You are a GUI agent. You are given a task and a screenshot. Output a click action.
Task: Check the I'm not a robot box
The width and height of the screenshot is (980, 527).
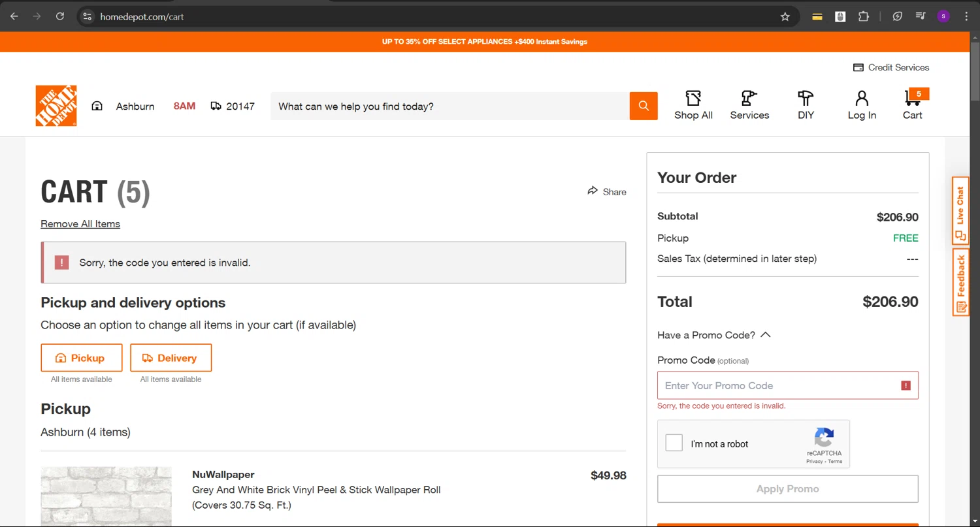[x=674, y=443]
